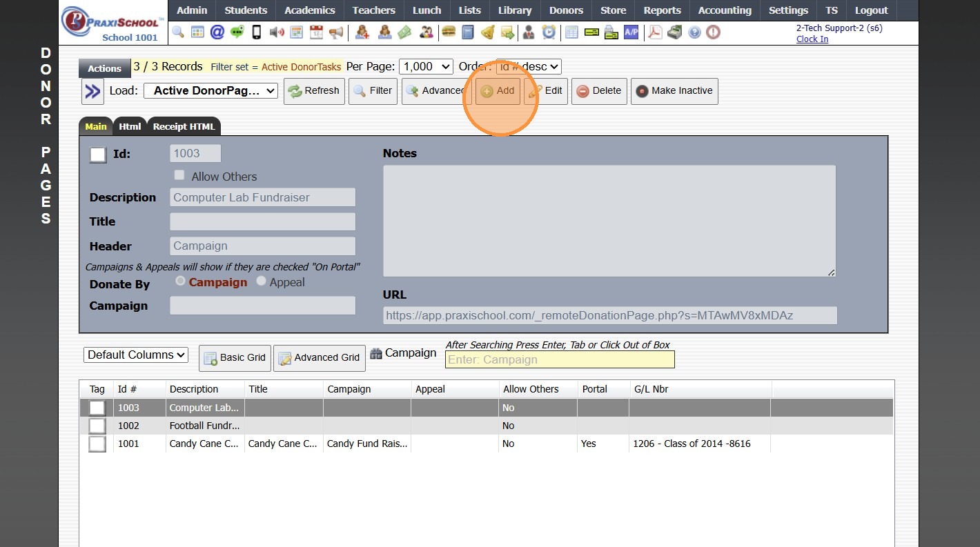Click the Filter button
The width and height of the screenshot is (980, 547).
click(373, 91)
